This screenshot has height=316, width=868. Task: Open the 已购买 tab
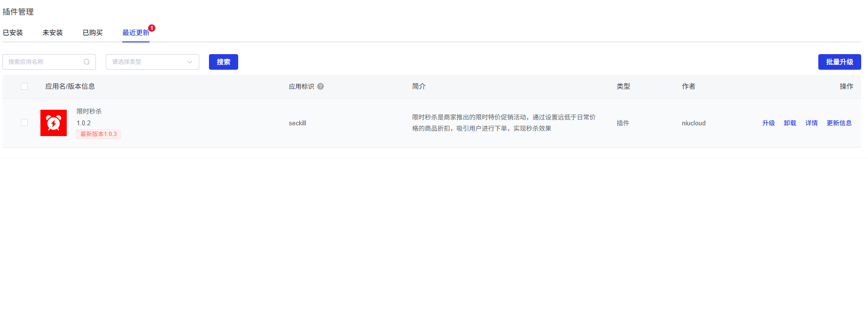(93, 33)
